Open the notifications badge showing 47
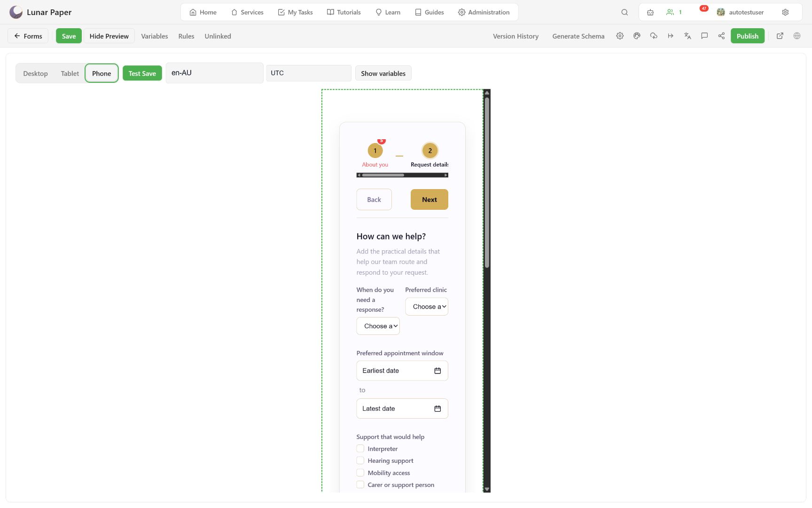The width and height of the screenshot is (812, 508). click(704, 8)
